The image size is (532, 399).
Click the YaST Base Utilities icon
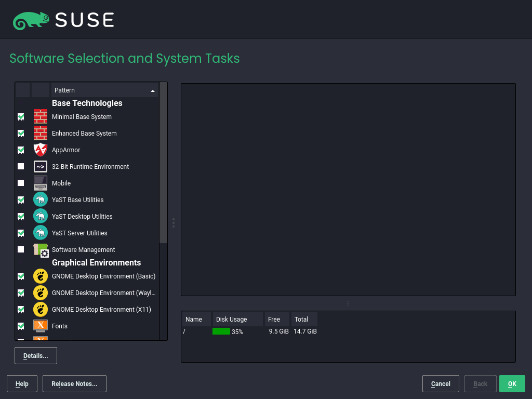tap(41, 200)
